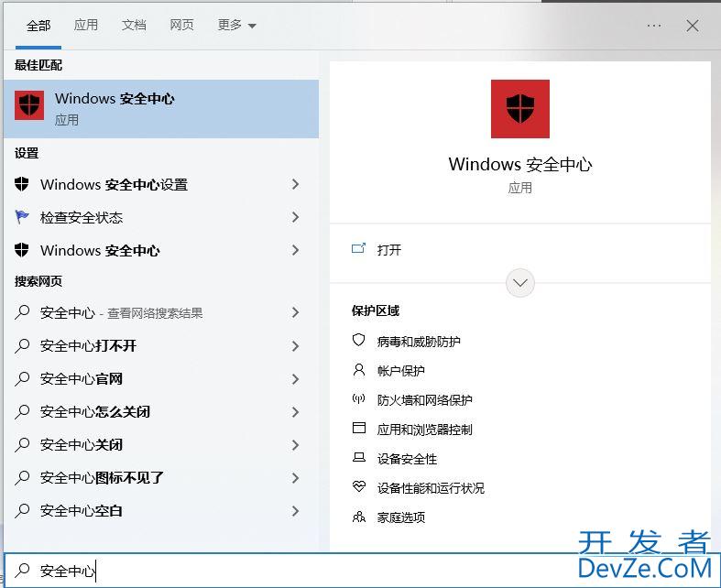Screen dimensions: 721x588
Task: Select the 全部 tab
Action: tap(38, 26)
